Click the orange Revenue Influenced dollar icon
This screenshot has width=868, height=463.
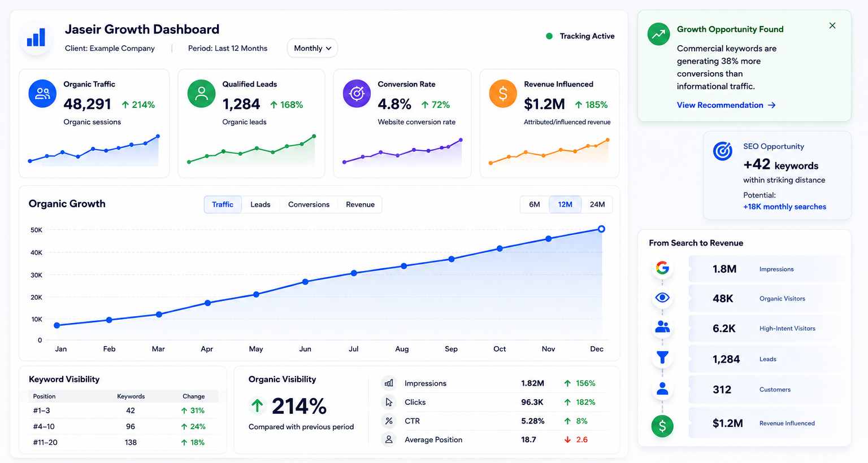(x=503, y=94)
